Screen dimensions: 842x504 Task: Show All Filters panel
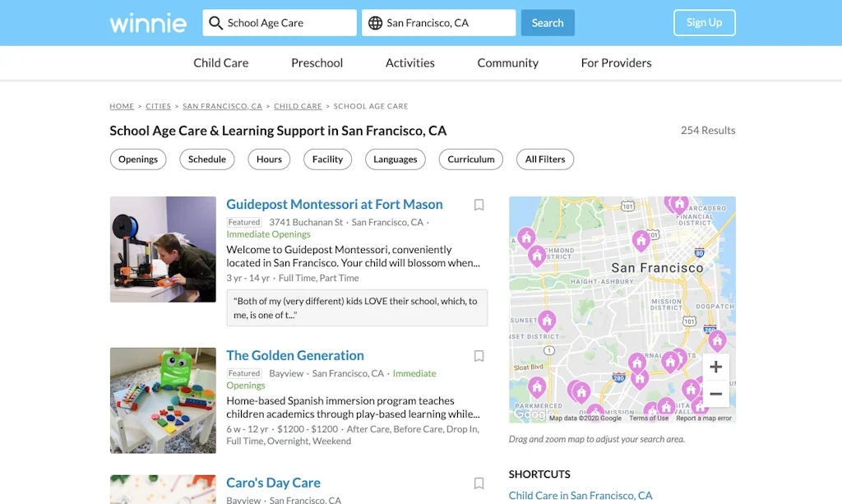click(x=545, y=160)
